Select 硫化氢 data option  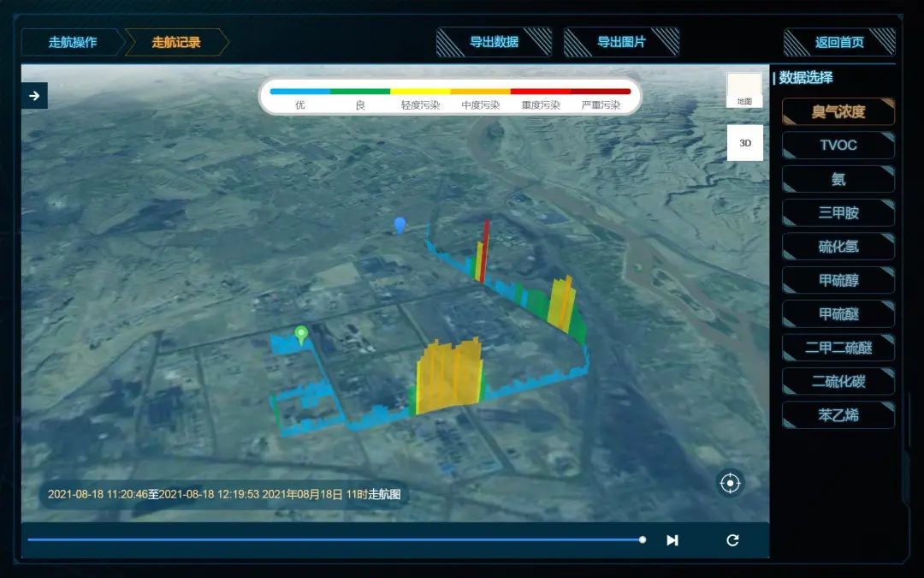point(838,247)
